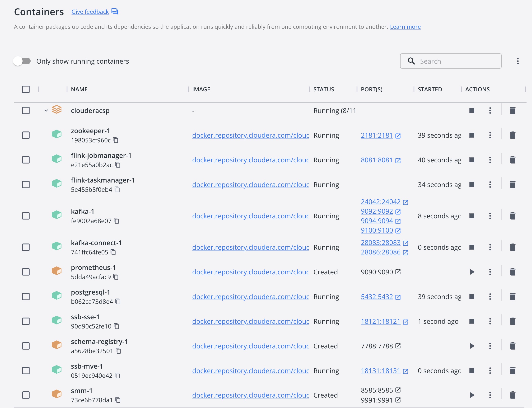Viewport: 532px width, 408px height.
Task: Copy the container ID of ssb-mve-1
Action: click(117, 375)
